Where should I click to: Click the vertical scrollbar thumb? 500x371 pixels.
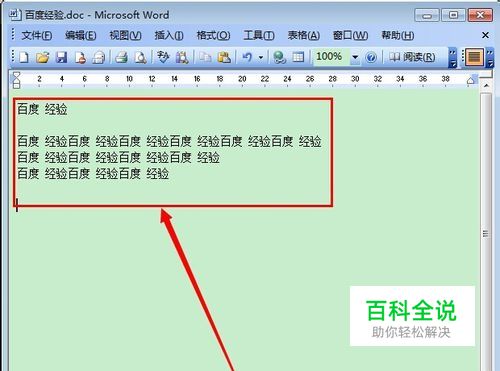click(x=486, y=233)
